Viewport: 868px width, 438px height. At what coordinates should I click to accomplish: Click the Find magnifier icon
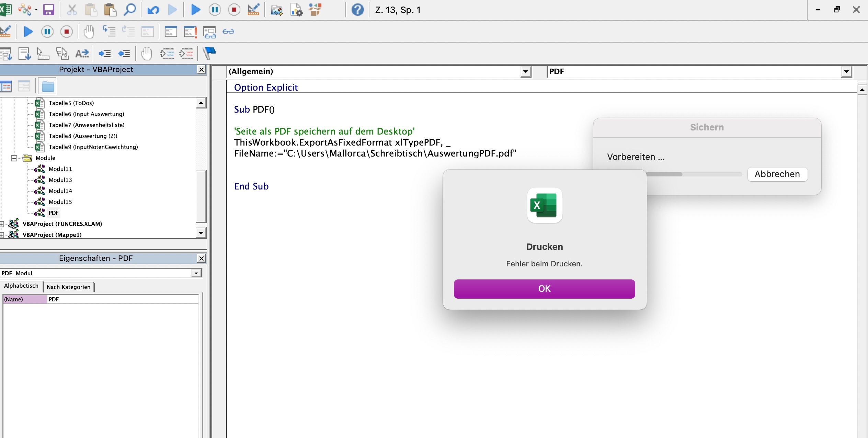[129, 10]
